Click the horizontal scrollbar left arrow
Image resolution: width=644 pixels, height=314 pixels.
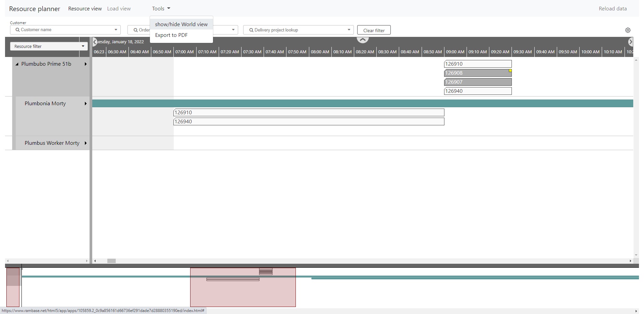[x=95, y=261]
